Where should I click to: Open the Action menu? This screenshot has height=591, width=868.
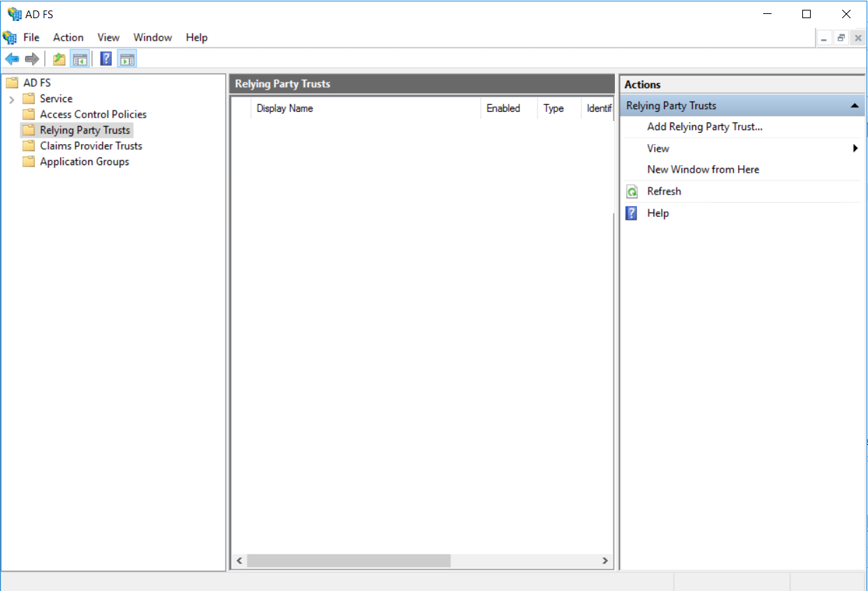68,38
